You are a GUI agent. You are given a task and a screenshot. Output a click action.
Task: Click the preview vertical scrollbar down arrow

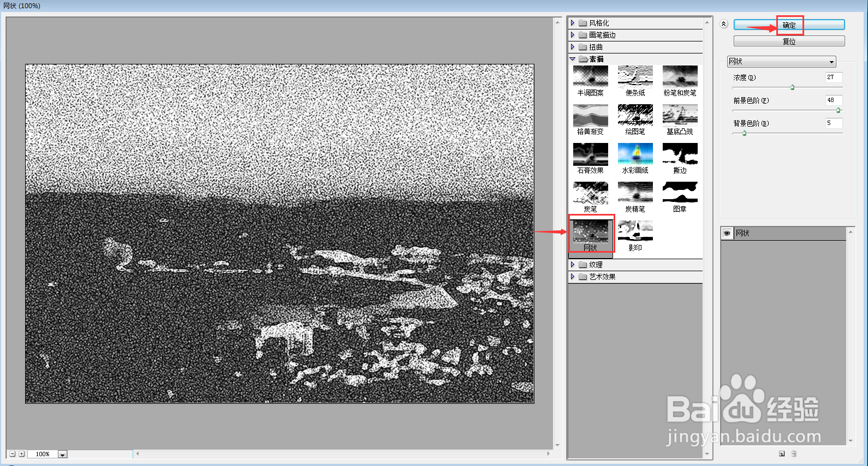(x=557, y=445)
